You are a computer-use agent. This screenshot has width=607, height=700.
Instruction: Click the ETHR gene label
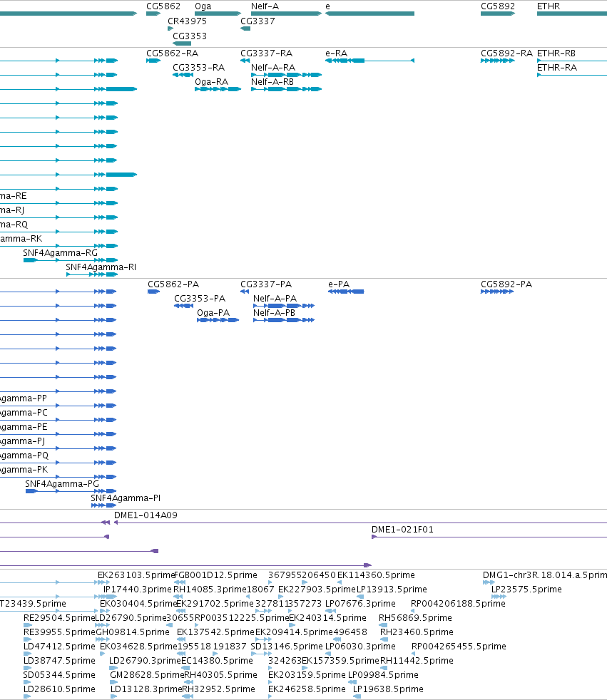point(549,6)
